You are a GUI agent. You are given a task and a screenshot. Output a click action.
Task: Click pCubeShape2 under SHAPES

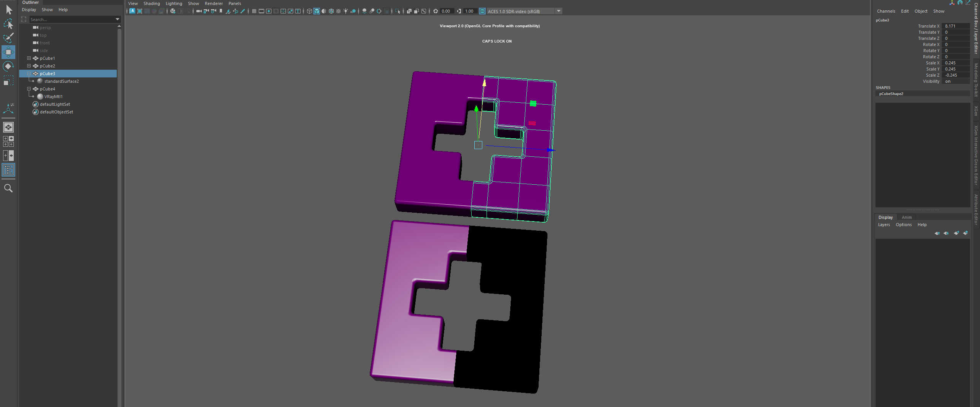[891, 94]
